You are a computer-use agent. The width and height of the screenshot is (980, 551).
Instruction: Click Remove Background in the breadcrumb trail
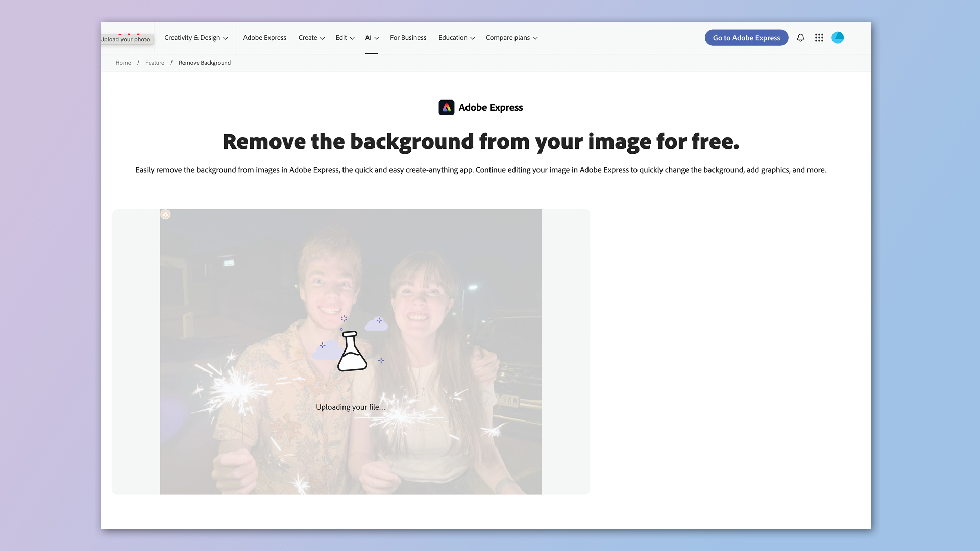click(204, 62)
